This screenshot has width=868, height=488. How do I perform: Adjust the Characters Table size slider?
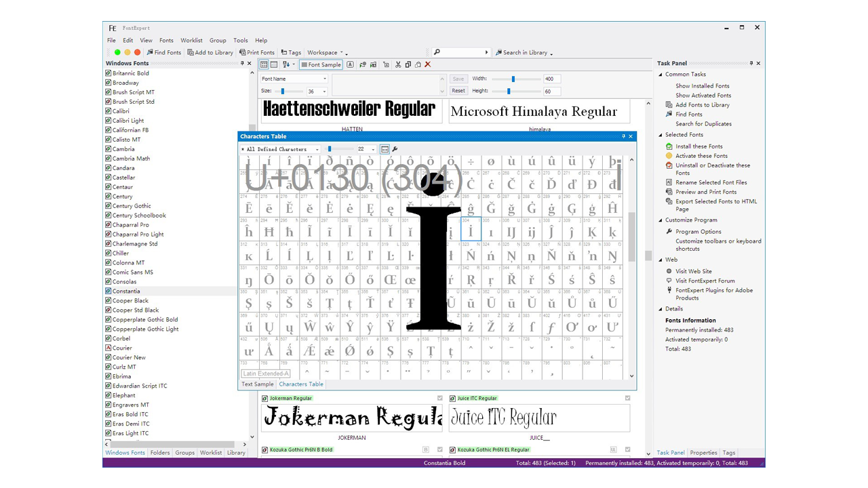click(330, 149)
